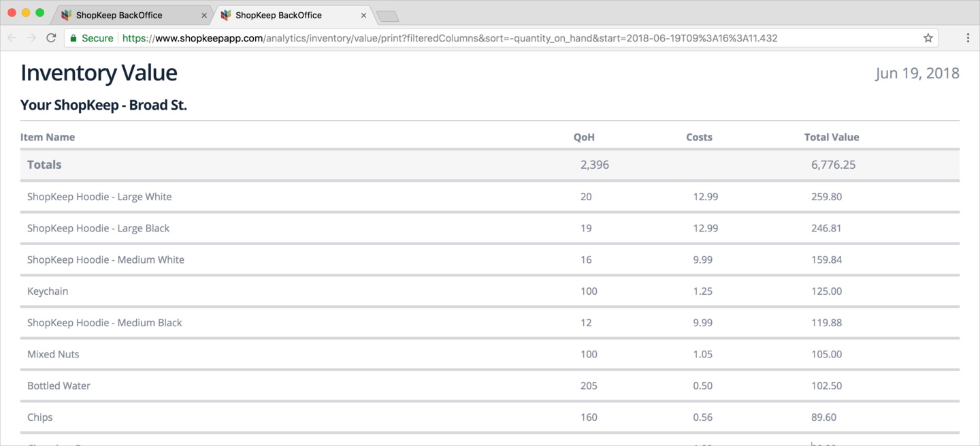Select ShopKeep Hoodie - Medium White row
Image resolution: width=980 pixels, height=446 pixels.
tap(490, 259)
